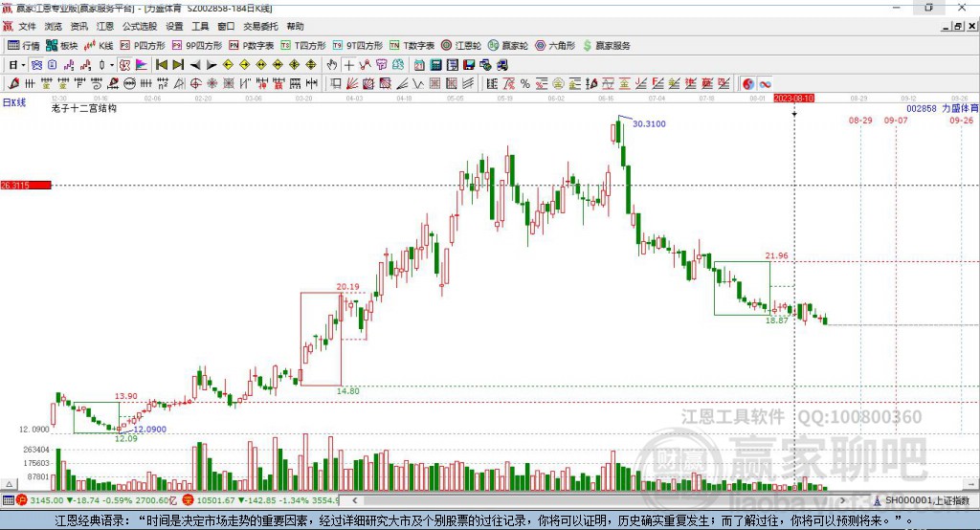Jump to first bar icon

pyautogui.click(x=161, y=65)
